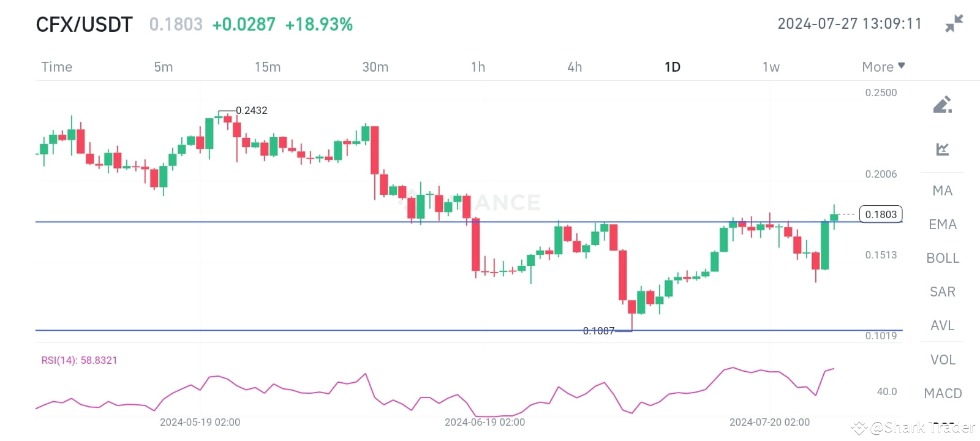Select the 15m timeframe option
This screenshot has width=980, height=441.
[x=268, y=67]
